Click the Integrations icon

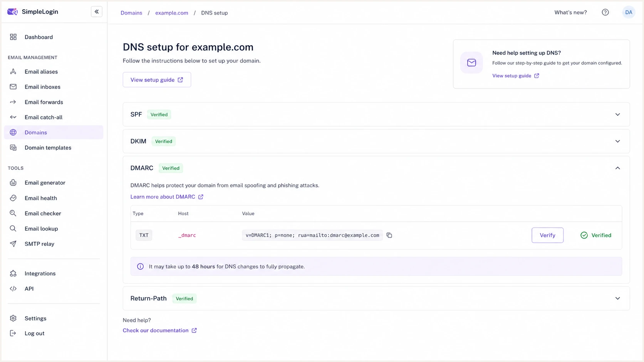tap(13, 274)
